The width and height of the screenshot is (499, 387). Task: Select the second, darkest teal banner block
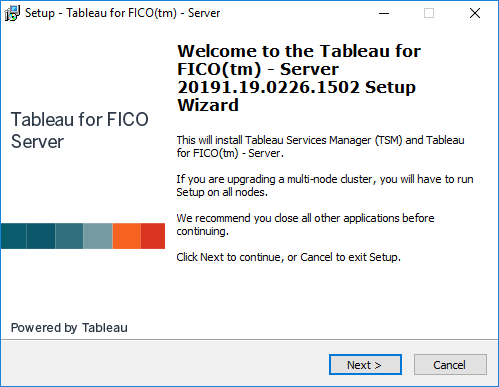(x=41, y=236)
